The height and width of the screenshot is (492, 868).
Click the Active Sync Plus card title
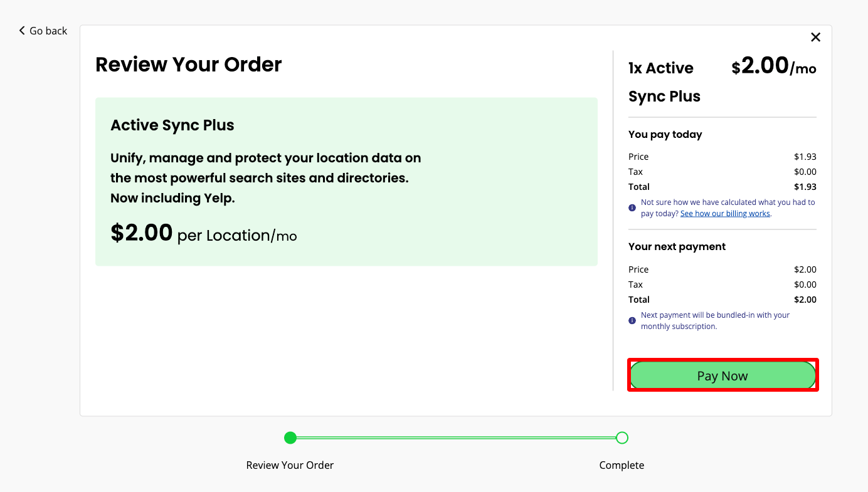click(172, 125)
